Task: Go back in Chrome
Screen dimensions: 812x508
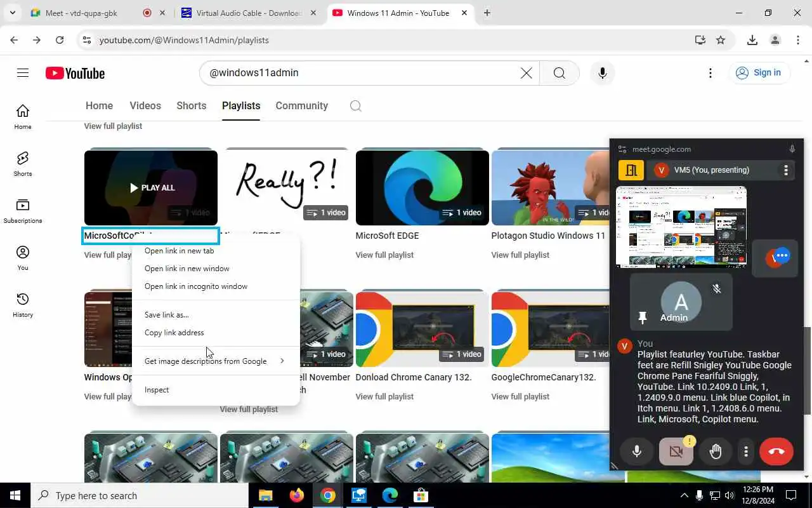Action: point(14,40)
